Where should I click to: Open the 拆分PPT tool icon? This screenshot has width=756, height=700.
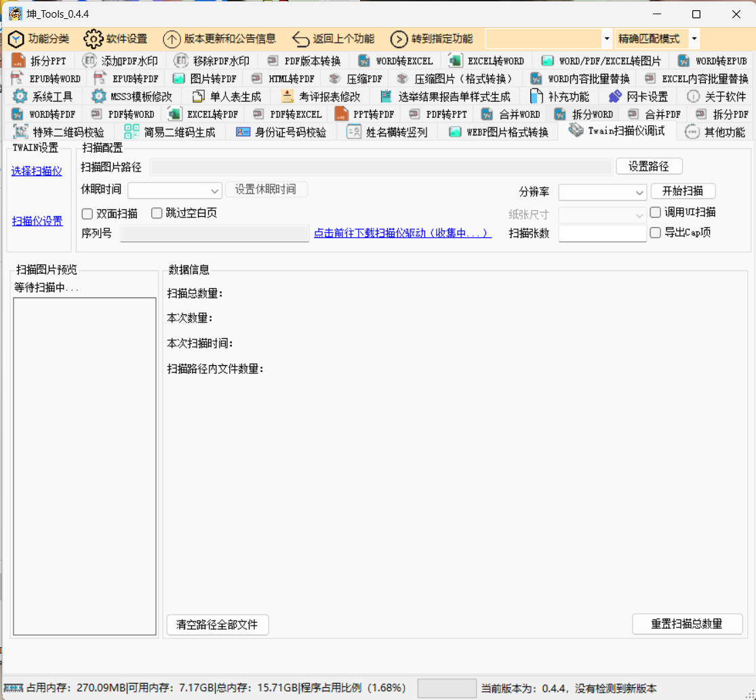point(18,61)
